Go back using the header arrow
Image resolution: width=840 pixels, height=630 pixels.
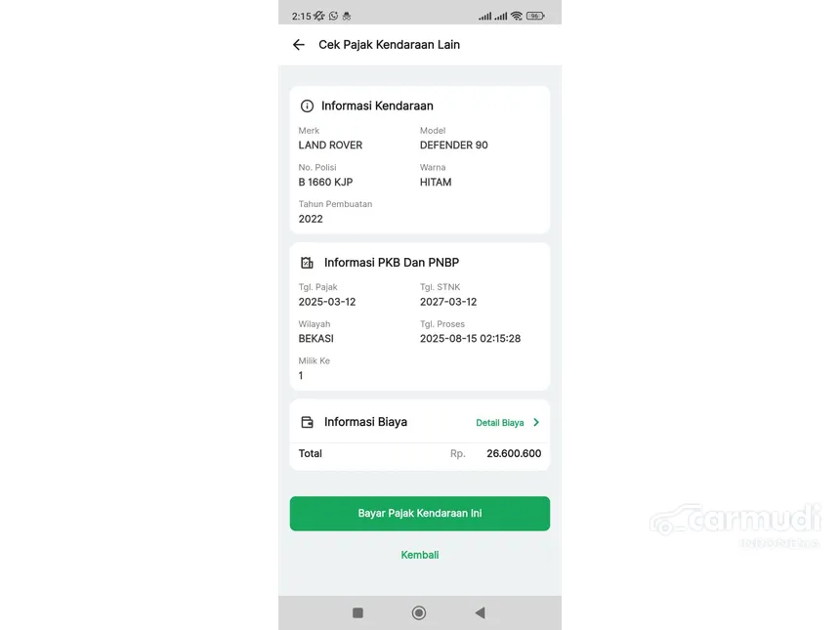(x=298, y=45)
